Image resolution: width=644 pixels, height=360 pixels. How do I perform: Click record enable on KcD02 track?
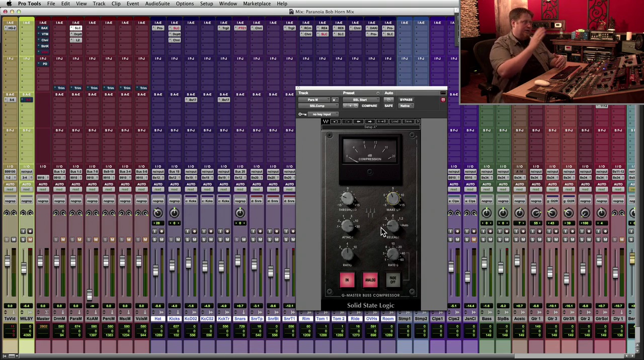pos(194,231)
